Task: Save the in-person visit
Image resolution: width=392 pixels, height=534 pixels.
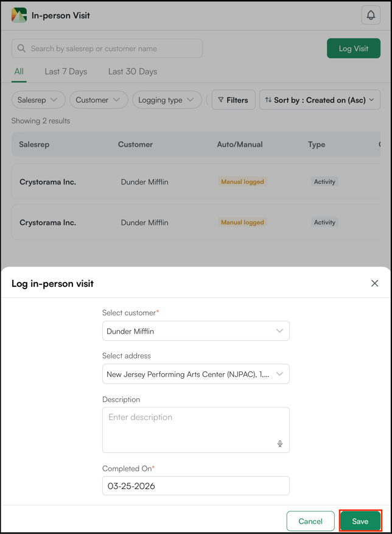Action: click(x=360, y=521)
